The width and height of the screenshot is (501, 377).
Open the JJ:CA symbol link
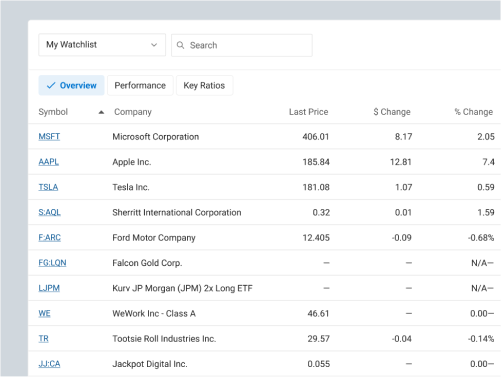point(49,364)
